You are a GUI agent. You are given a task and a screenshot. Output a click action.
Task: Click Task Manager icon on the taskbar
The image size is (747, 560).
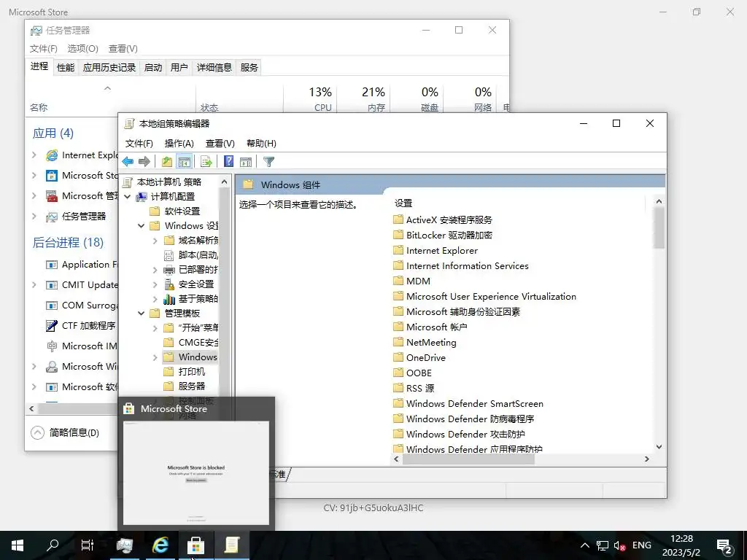click(x=124, y=545)
